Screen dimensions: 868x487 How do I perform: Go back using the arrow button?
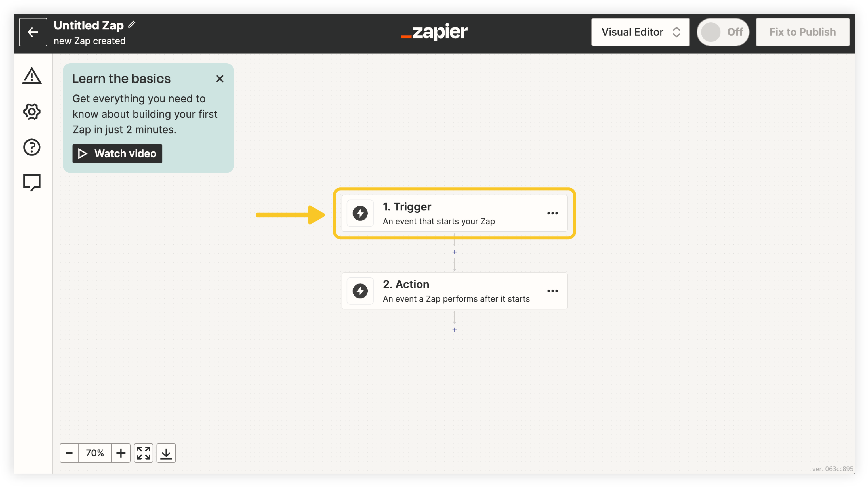click(x=33, y=32)
